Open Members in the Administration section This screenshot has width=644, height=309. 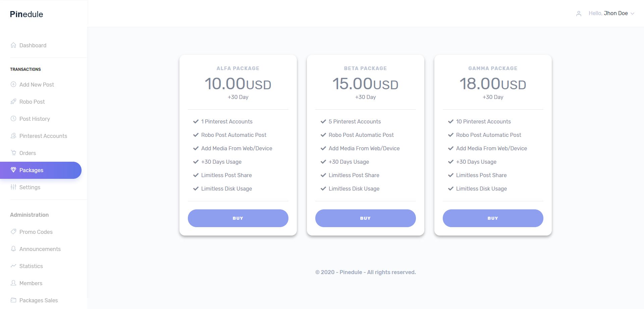tap(31, 283)
